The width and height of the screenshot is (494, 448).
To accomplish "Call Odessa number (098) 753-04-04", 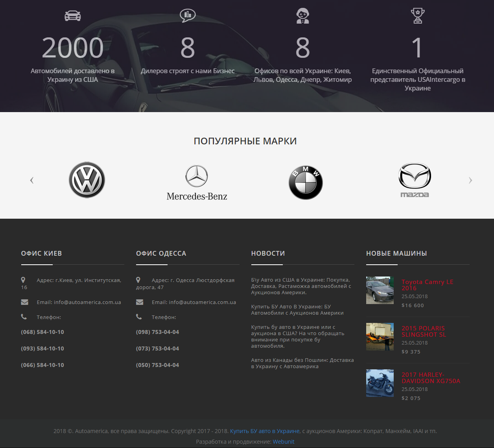I will click(158, 332).
